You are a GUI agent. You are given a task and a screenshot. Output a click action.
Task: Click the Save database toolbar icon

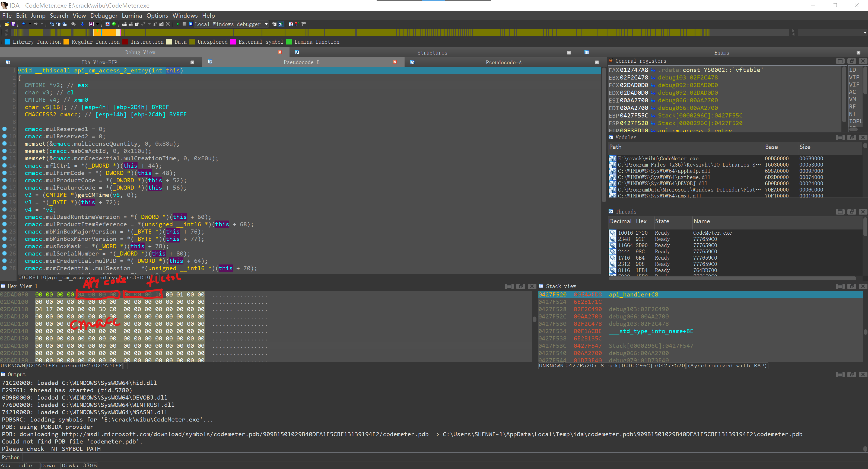pyautogui.click(x=13, y=24)
